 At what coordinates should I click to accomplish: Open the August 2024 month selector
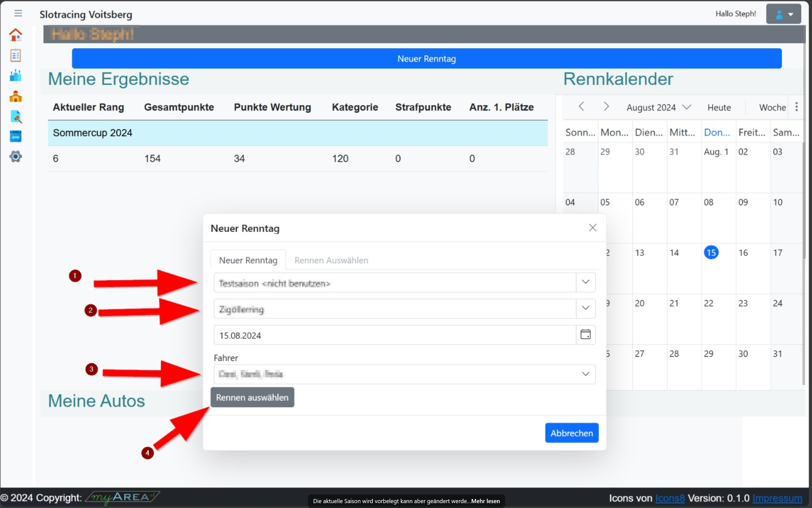coord(658,108)
